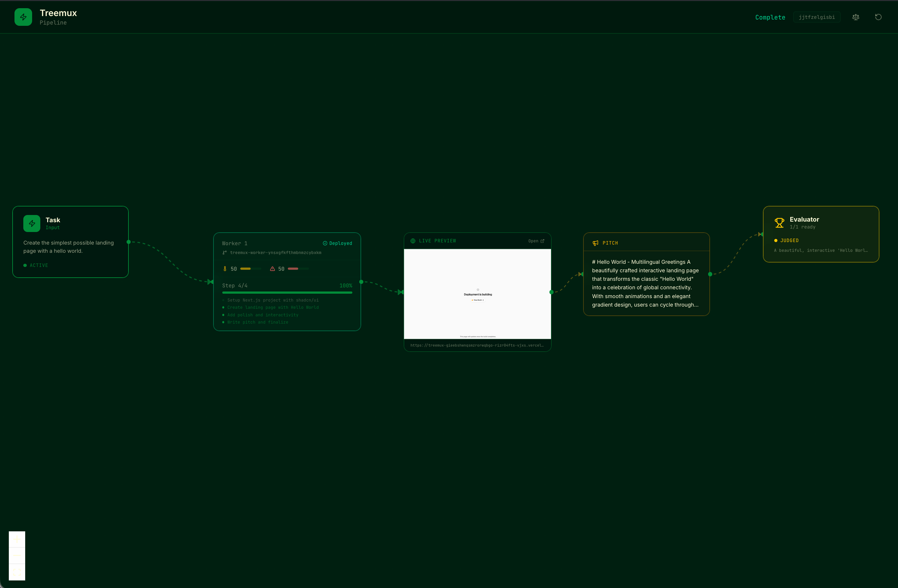
Task: Click the live preview thumbnail
Action: tap(477, 294)
